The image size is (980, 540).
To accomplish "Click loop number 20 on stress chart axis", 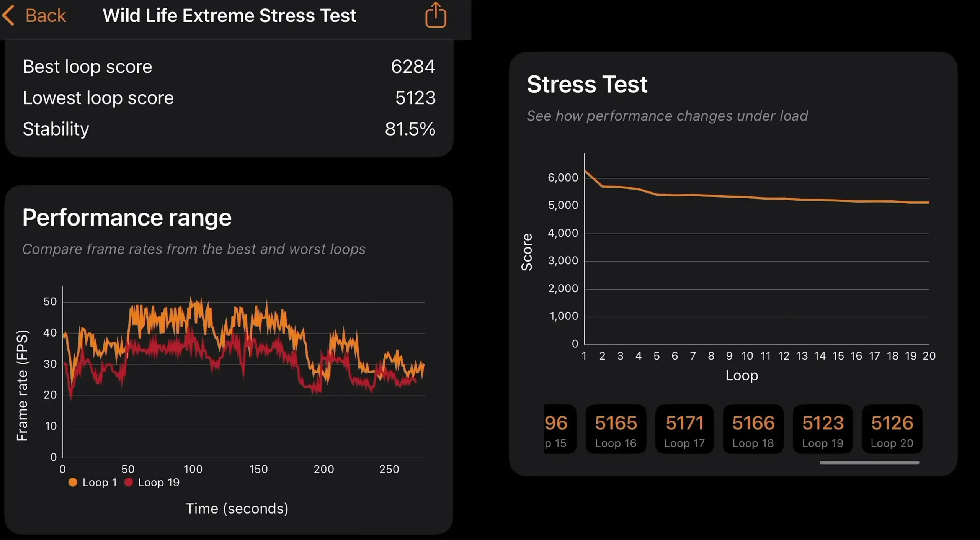I will click(929, 356).
